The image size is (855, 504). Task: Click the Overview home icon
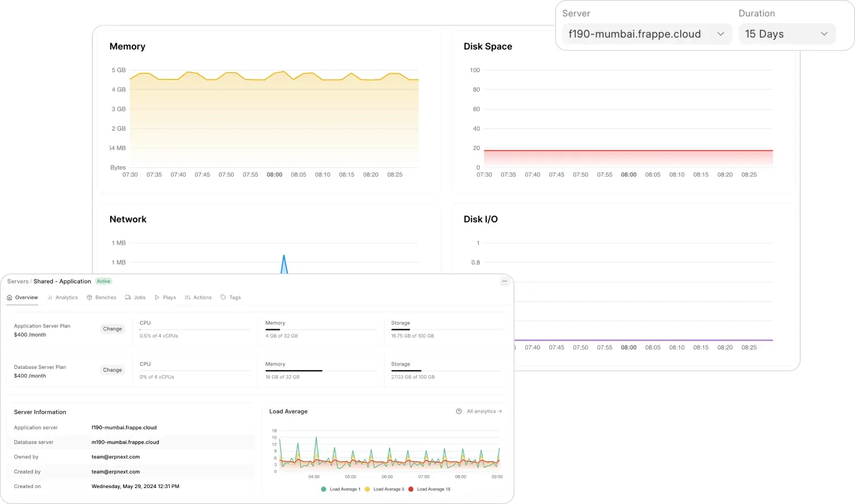tap(9, 297)
